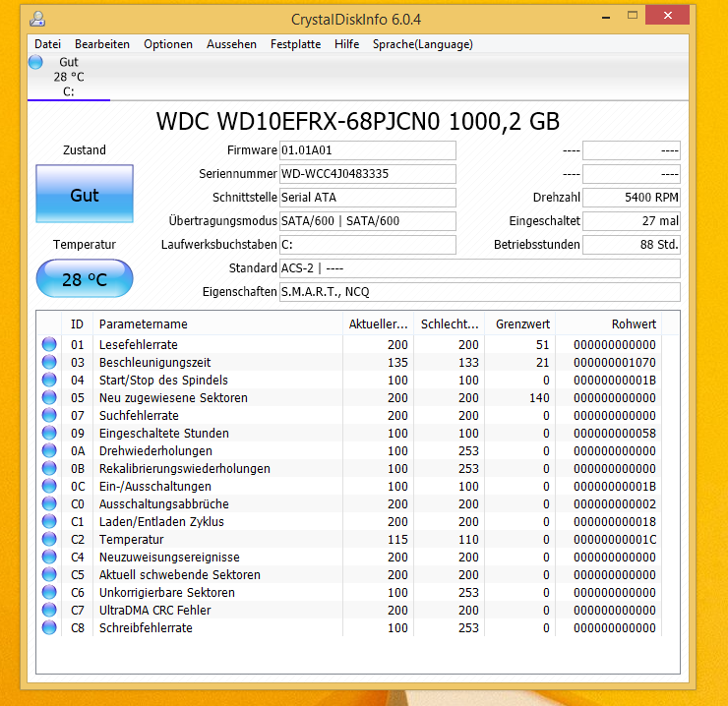
Task: Click status orb in the Beschleunigungszeit row
Action: point(49,362)
